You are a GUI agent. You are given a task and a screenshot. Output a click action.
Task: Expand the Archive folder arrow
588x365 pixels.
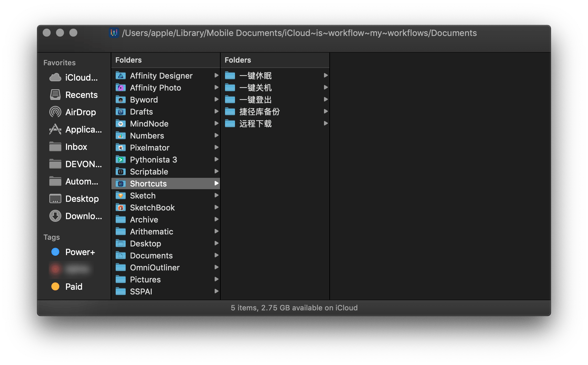pyautogui.click(x=216, y=219)
